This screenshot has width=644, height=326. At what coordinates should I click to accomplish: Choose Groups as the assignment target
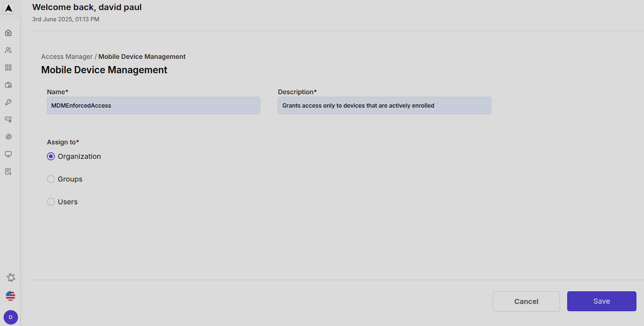click(51, 179)
